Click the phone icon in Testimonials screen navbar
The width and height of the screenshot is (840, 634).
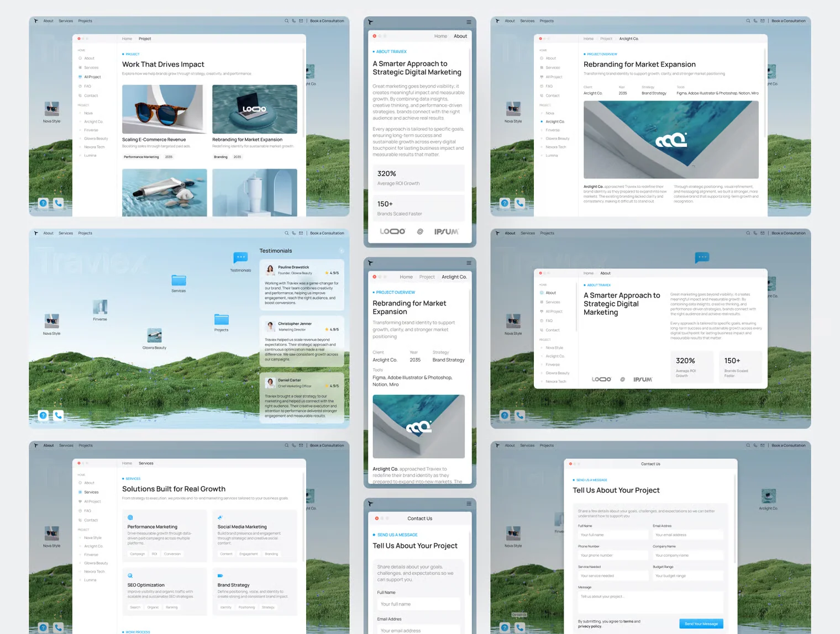point(293,233)
